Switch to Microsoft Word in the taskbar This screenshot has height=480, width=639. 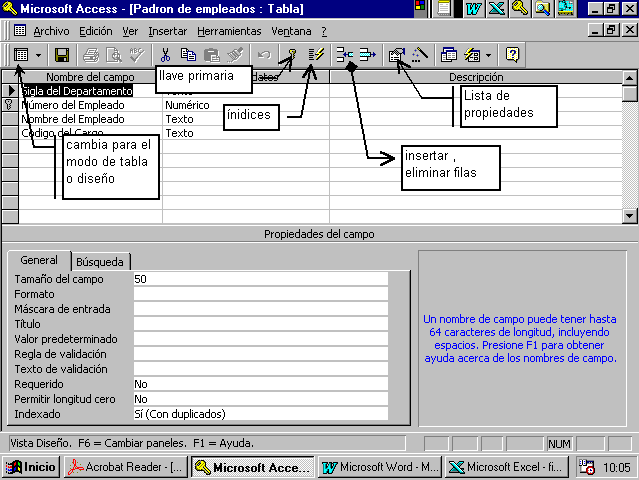click(380, 467)
